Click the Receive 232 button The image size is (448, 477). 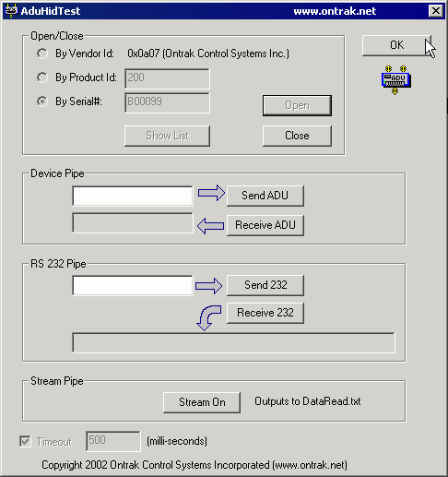(265, 313)
